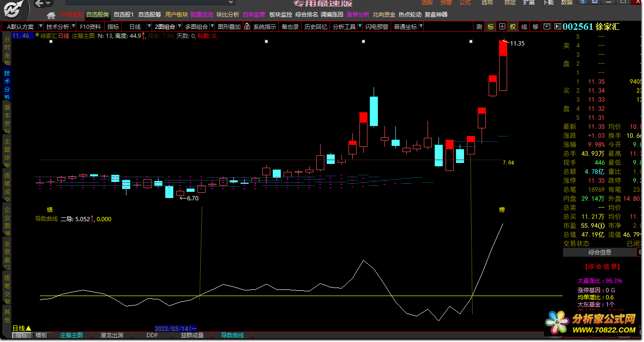Click the window layout icon beside 移
The image size is (644, 342).
point(547,27)
